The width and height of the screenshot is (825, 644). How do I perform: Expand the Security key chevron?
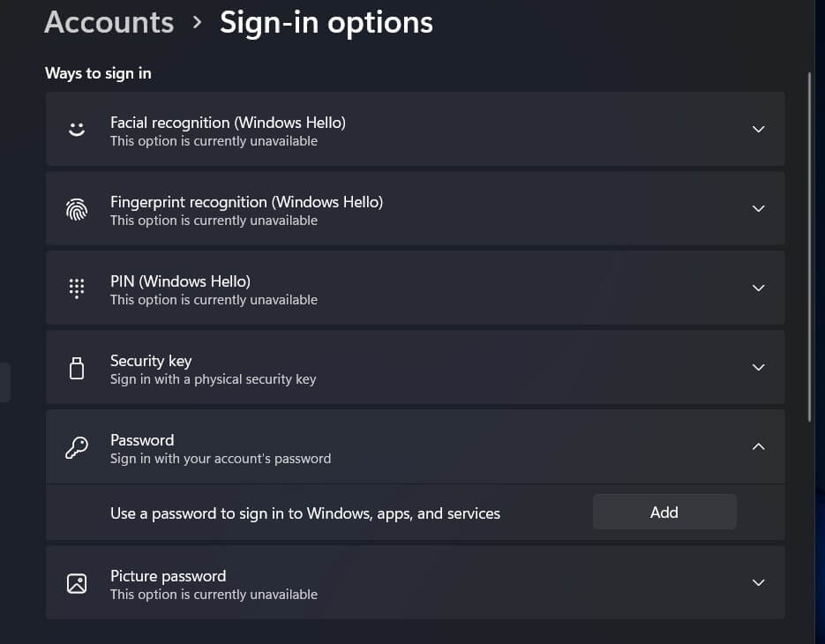click(x=758, y=367)
